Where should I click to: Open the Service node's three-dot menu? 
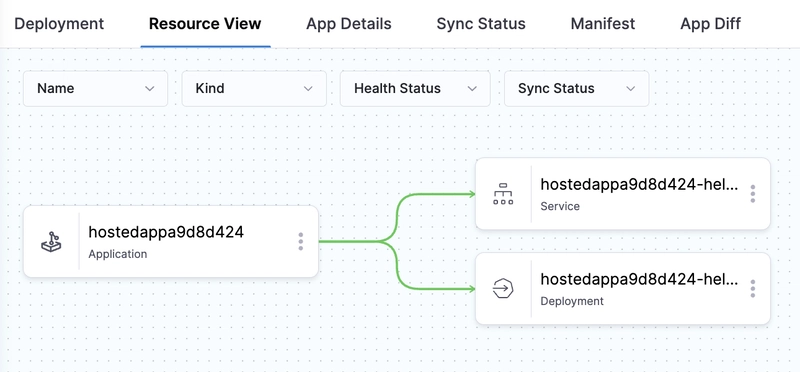[x=753, y=194]
